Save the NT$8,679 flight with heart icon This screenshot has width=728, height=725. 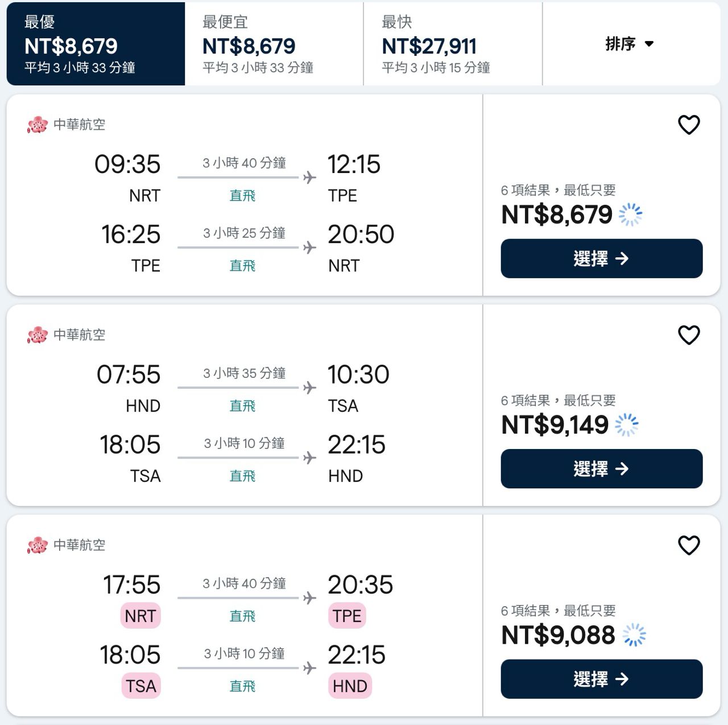(689, 125)
